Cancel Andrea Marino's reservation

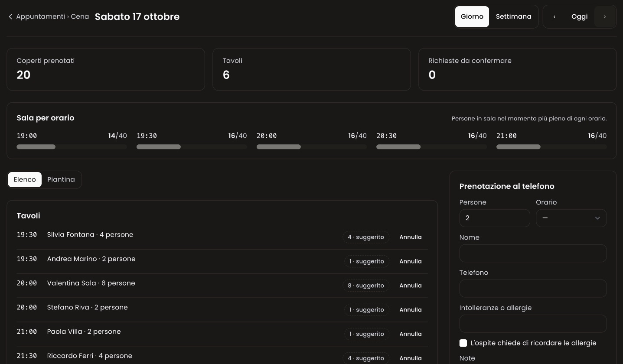click(x=410, y=261)
